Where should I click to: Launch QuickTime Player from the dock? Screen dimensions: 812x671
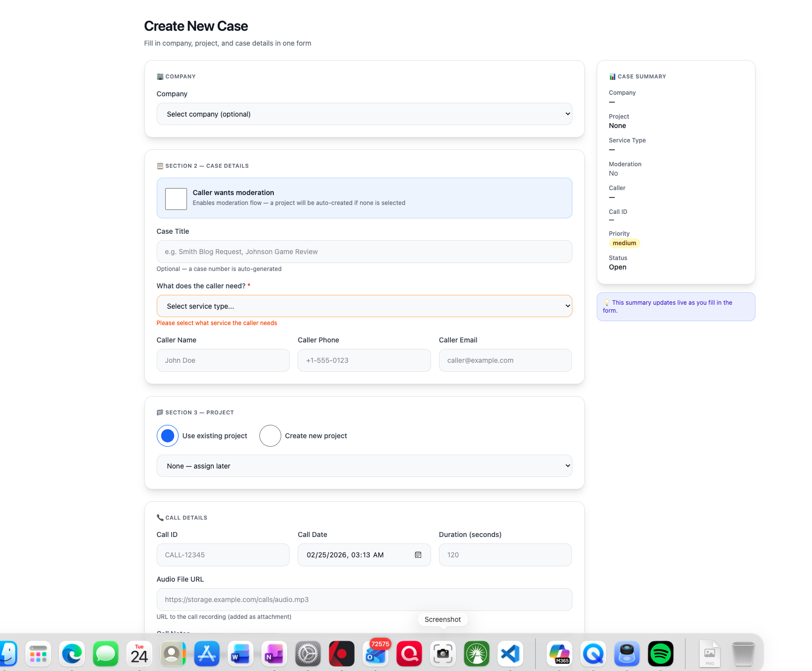[x=593, y=654]
